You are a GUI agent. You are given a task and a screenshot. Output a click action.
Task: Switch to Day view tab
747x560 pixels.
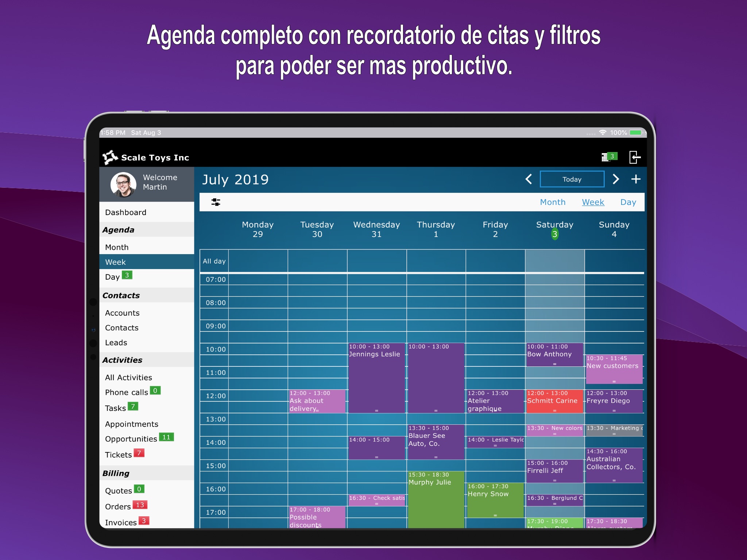626,202
